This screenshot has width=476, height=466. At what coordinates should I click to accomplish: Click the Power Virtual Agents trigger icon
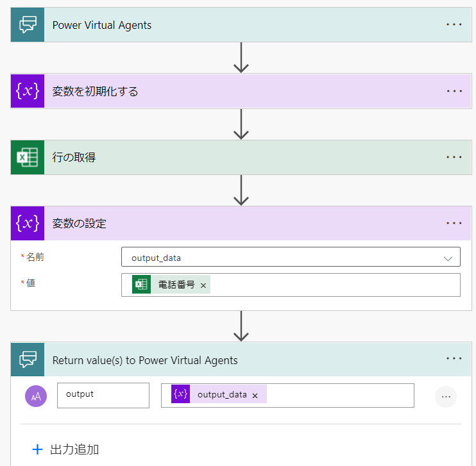coord(28,25)
